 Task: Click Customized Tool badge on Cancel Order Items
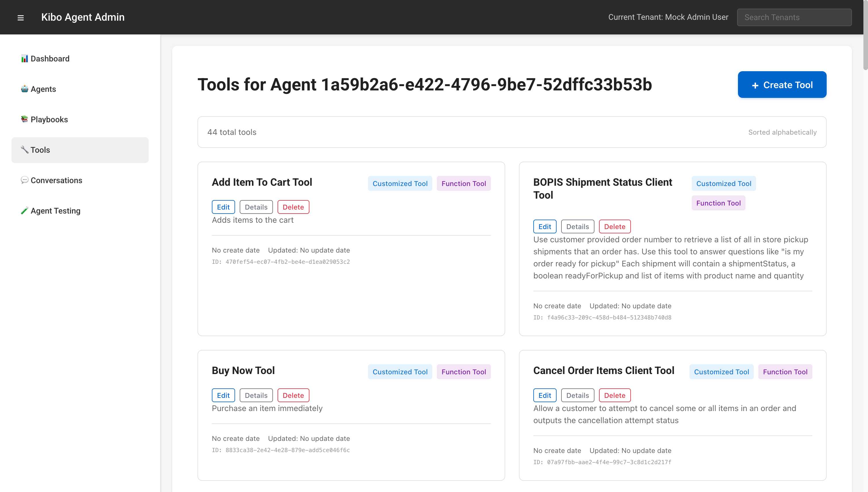pos(721,372)
